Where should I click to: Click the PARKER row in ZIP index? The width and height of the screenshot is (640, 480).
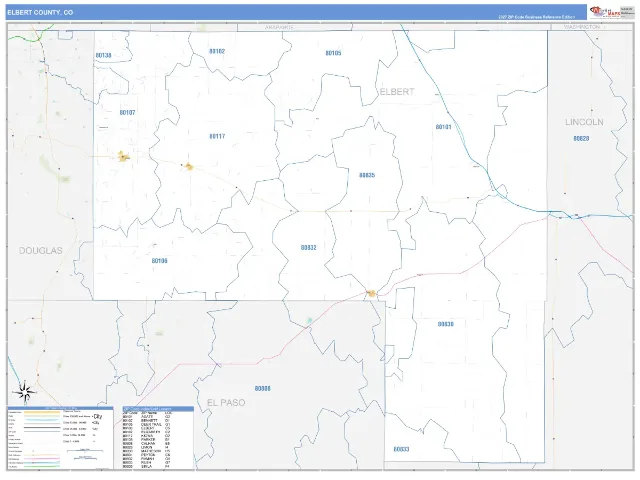pos(147,440)
